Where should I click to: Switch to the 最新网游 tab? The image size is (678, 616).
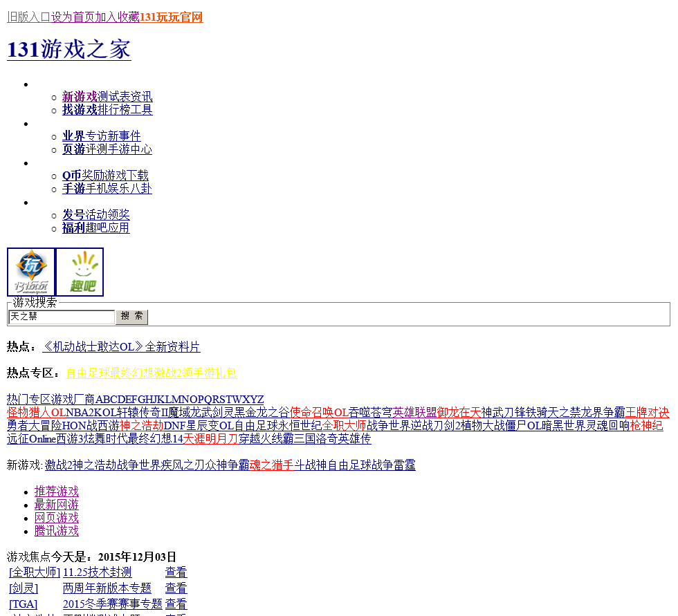pos(57,505)
